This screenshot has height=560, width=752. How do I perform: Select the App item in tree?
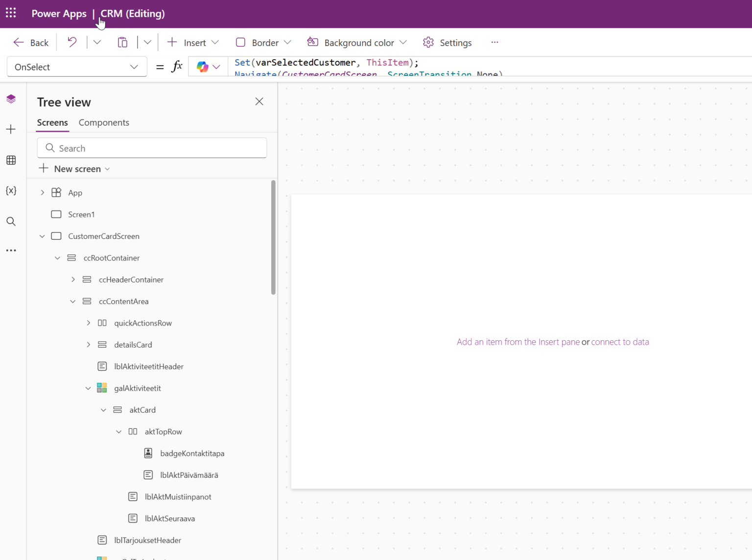[75, 193]
